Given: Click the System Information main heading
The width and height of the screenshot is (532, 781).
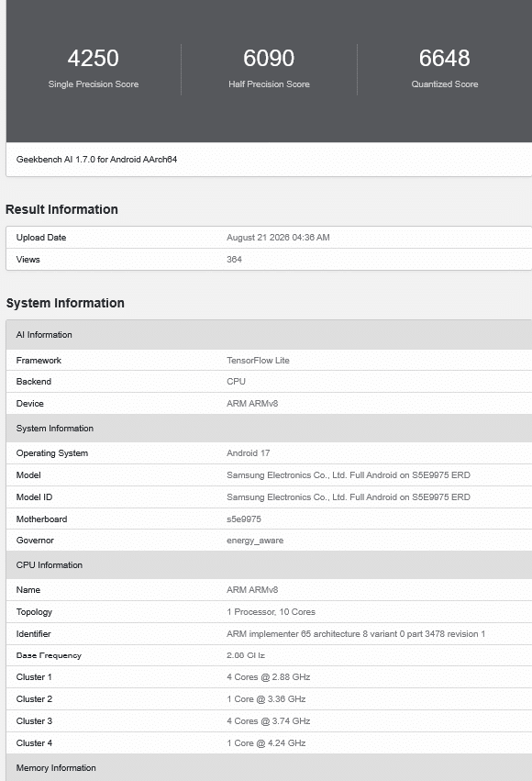Looking at the screenshot, I should pyautogui.click(x=65, y=303).
